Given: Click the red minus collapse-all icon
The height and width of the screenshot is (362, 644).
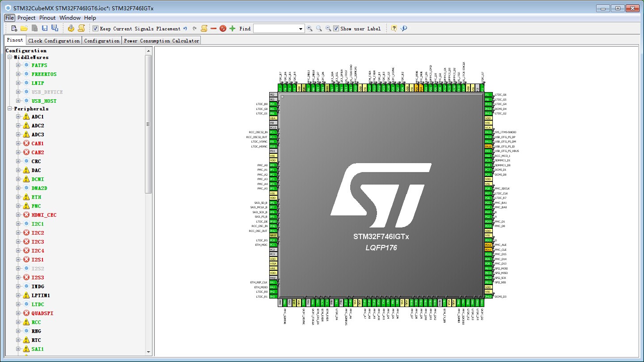Looking at the screenshot, I should pos(213,29).
